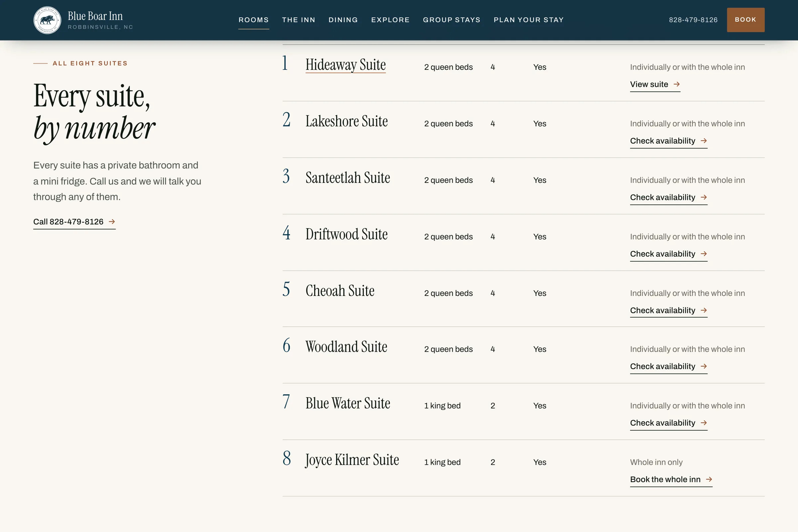Open the Hideaway Suite title link
798x532 pixels.
[x=345, y=65]
